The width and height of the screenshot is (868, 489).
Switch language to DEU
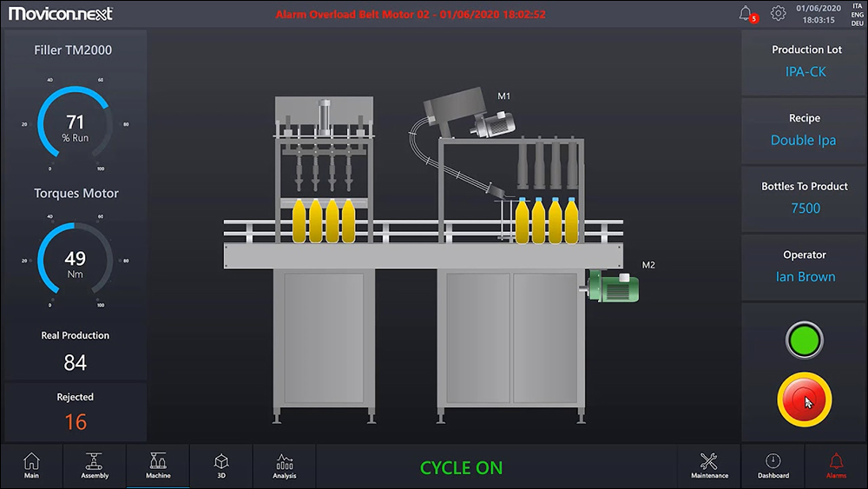click(857, 23)
